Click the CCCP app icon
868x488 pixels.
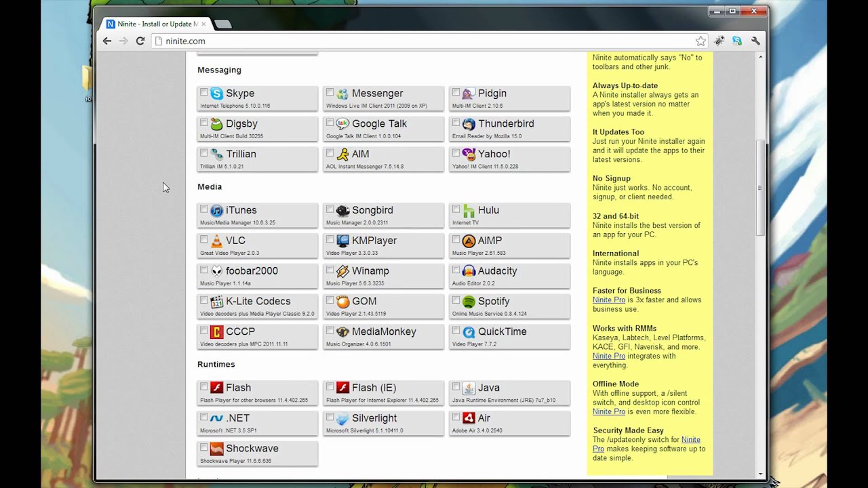pyautogui.click(x=216, y=332)
